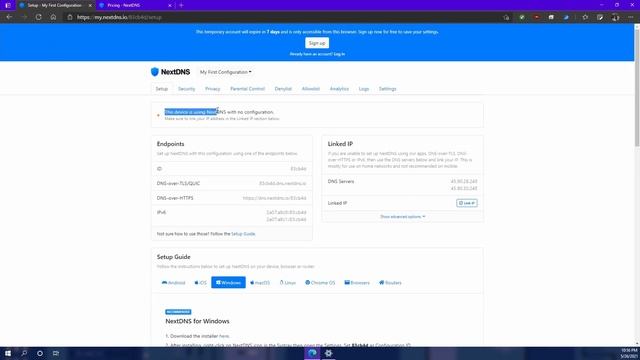This screenshot has width=640, height=360.
Task: Open the Allowlist tab
Action: (311, 89)
